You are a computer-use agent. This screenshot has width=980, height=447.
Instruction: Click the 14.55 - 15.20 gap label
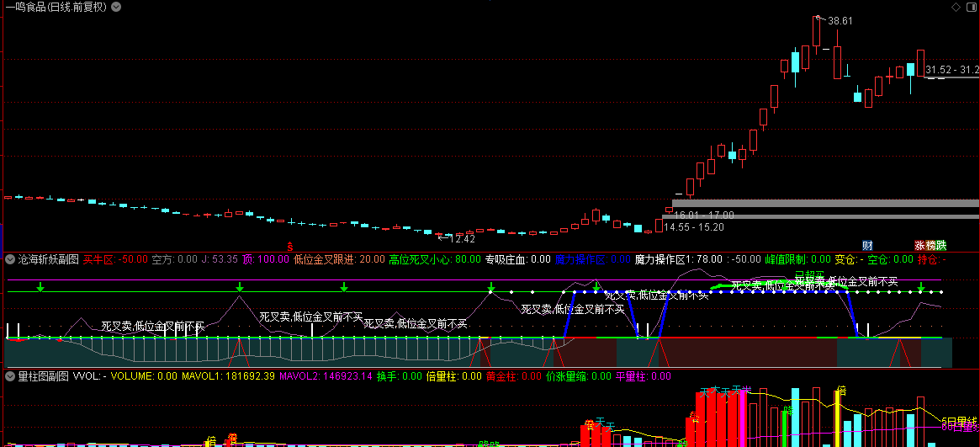[693, 227]
